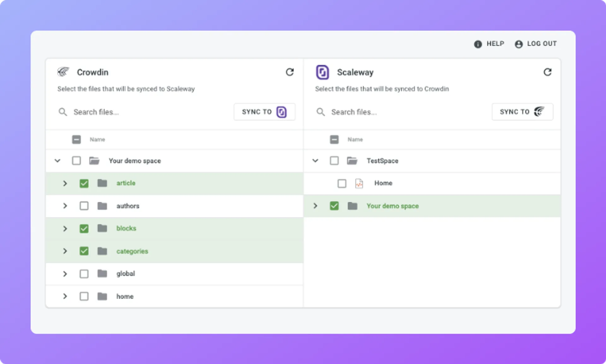
Task: Click the search magnifier in Crowdin panel
Action: coord(63,112)
